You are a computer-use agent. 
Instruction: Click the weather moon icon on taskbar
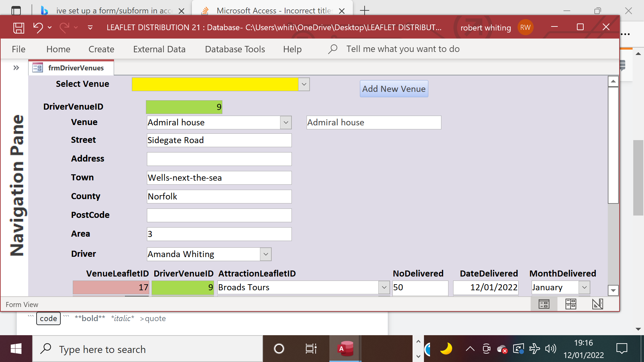[446, 349]
